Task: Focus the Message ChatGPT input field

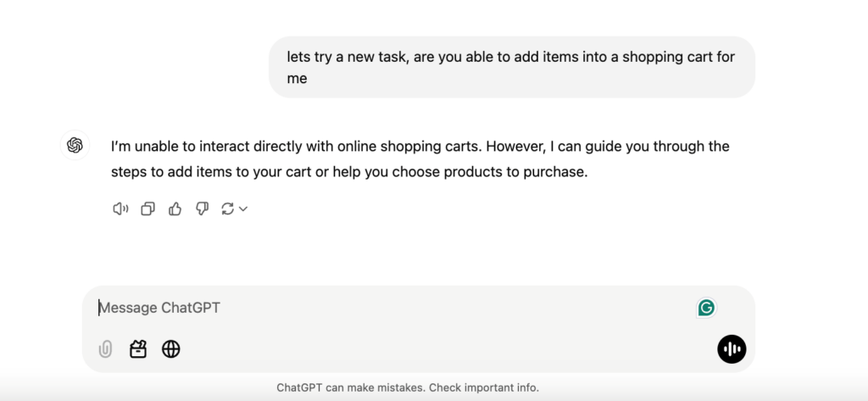Action: point(381,308)
